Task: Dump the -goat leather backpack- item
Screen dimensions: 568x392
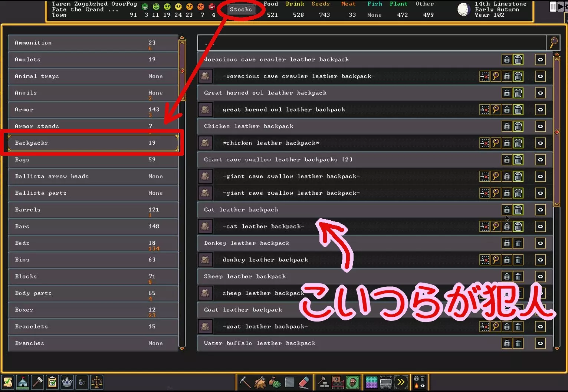Action: (x=518, y=327)
